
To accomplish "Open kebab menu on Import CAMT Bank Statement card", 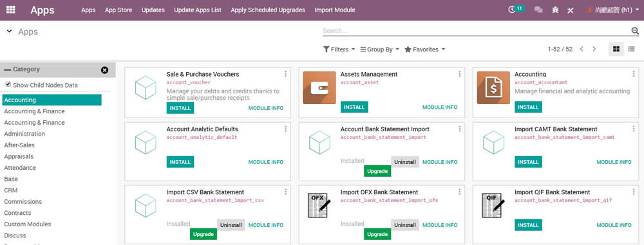I will 634,129.
